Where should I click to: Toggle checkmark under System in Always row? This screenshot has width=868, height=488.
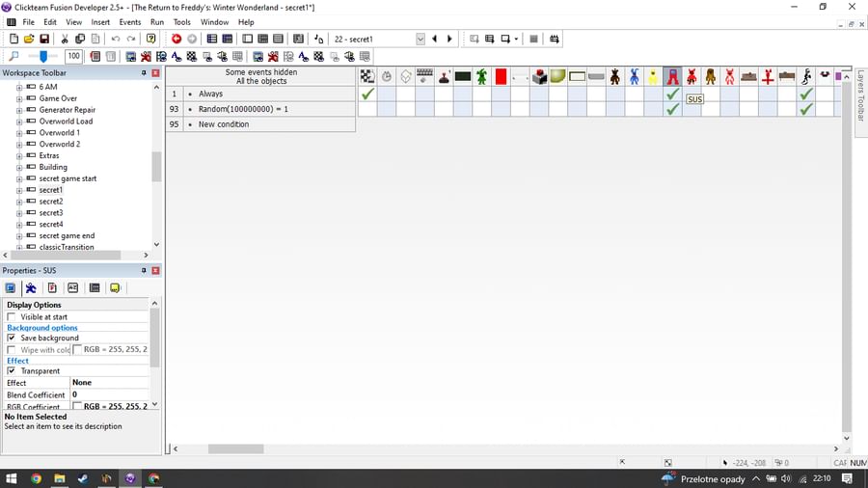367,95
